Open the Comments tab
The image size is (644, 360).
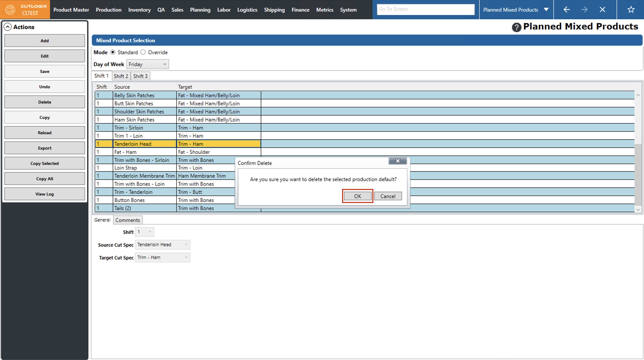click(128, 220)
